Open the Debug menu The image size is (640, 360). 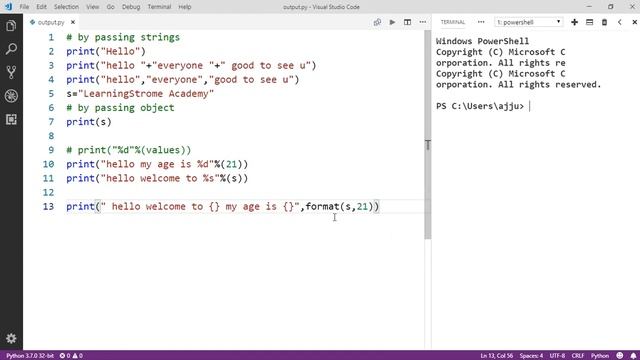point(131,7)
